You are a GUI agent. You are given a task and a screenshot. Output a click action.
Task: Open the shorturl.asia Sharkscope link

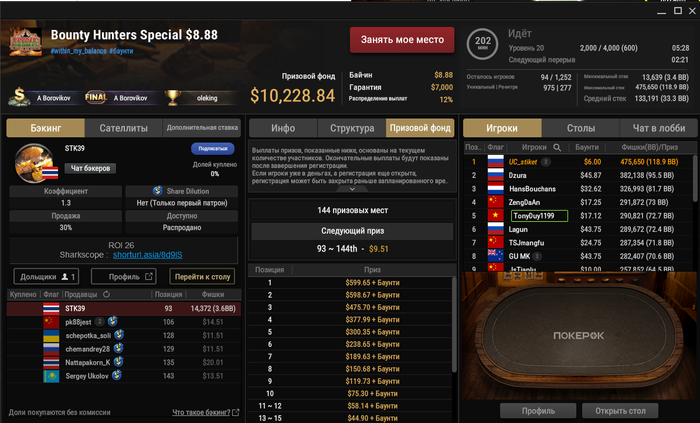click(x=147, y=255)
